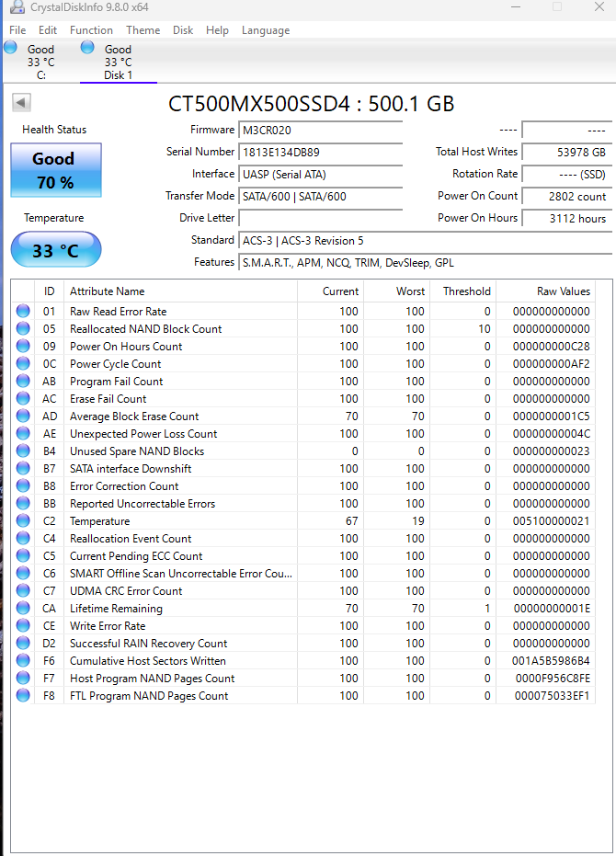Click the 33 °C temperature button

[56, 250]
